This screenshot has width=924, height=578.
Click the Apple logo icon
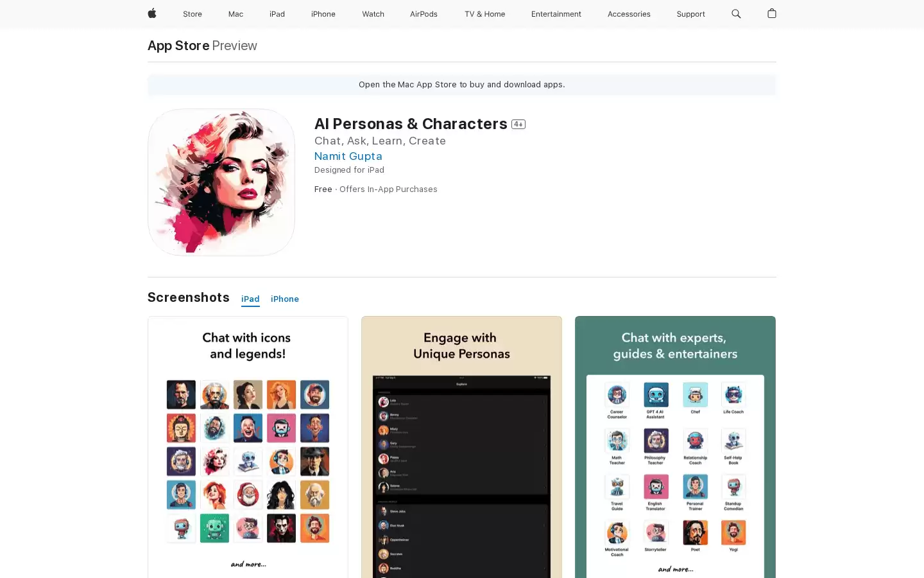tap(152, 13)
